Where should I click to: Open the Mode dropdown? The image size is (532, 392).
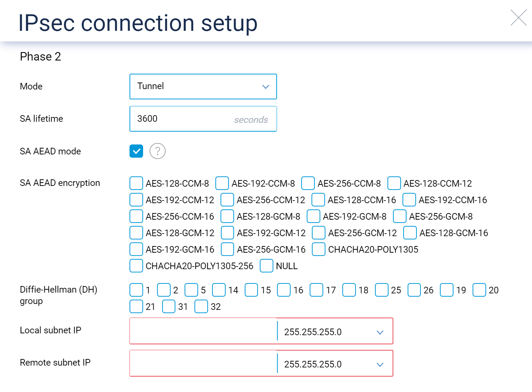coord(203,87)
